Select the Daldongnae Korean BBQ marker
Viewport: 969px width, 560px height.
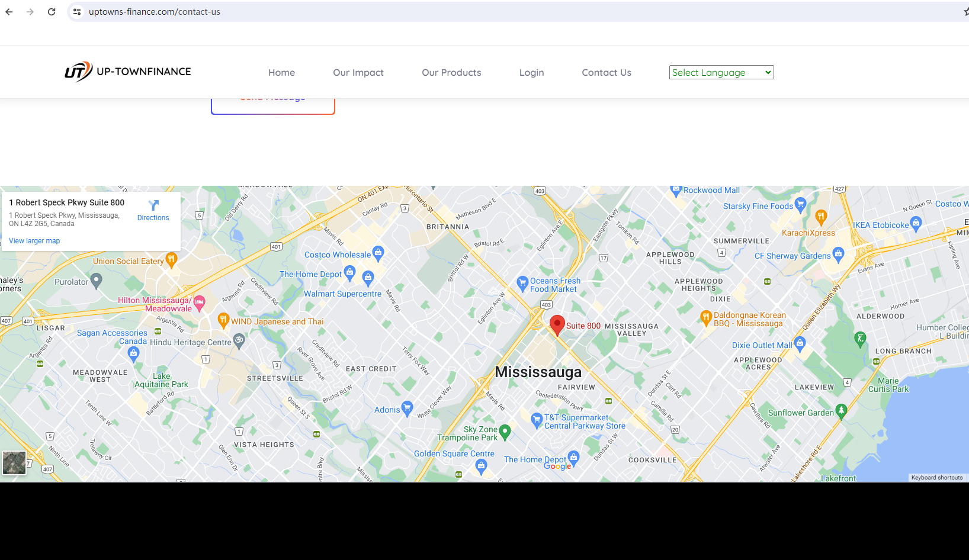click(x=706, y=318)
